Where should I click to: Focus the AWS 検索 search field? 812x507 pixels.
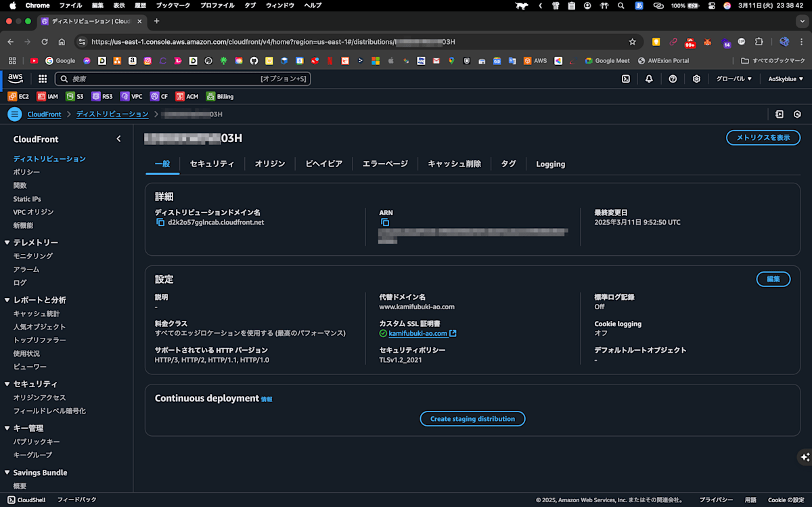coord(182,79)
